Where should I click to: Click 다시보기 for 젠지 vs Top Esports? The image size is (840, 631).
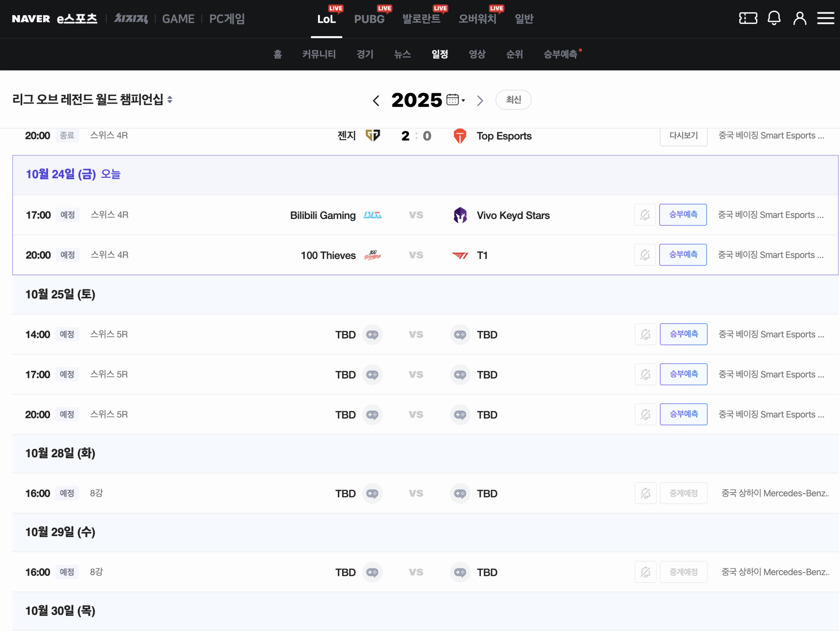[683, 136]
